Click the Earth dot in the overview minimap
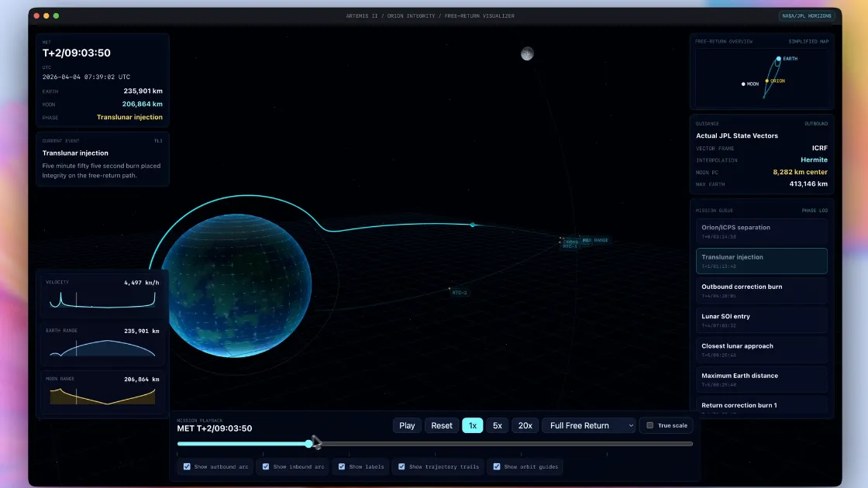Screen dimensions: 868x488 coord(779,59)
